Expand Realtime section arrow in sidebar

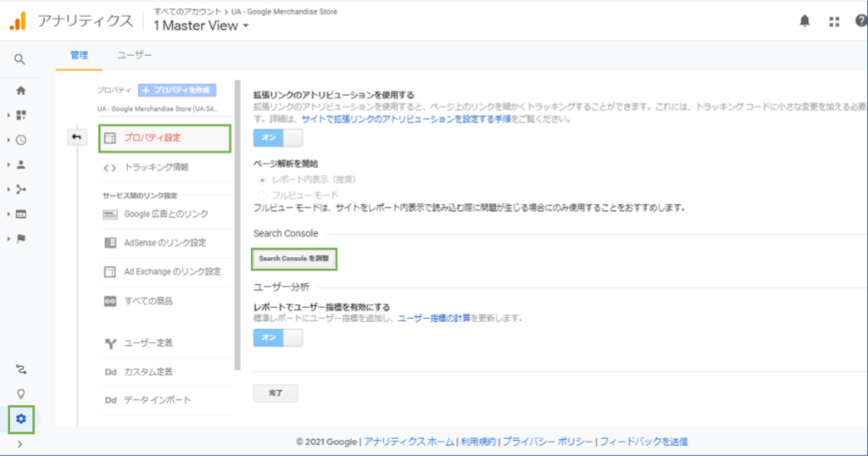pyautogui.click(x=8, y=140)
